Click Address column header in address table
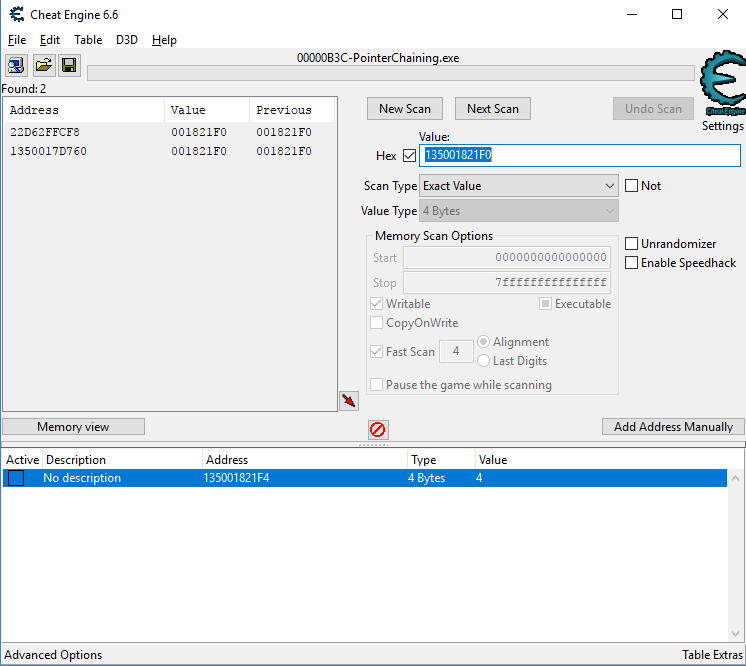Screen dimensions: 746x666 pyautogui.click(x=305, y=460)
